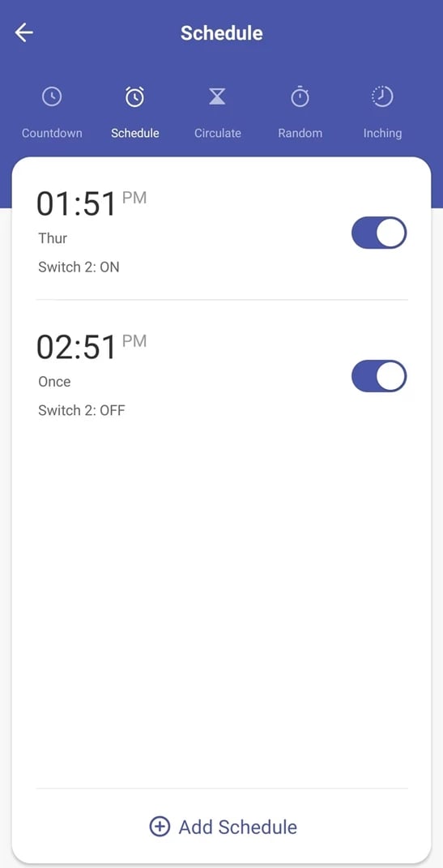
Task: Tap the Random stopwatch icon
Action: tap(300, 97)
